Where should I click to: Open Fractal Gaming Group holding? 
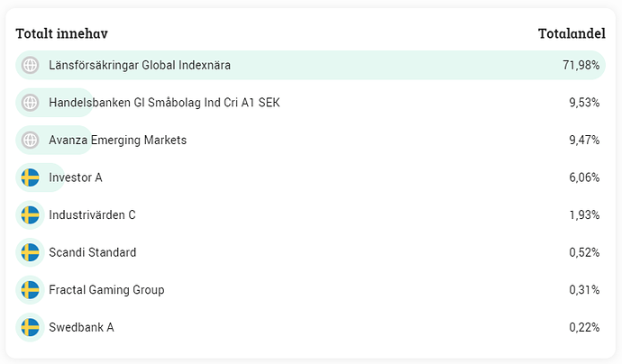point(106,290)
